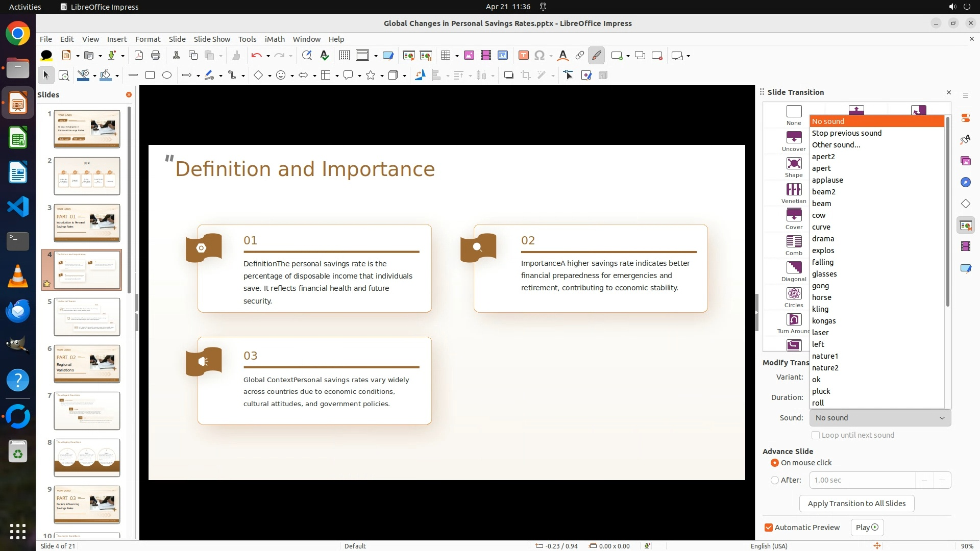The width and height of the screenshot is (980, 551).
Task: Click Apply Transition to All Slides
Action: coord(856,504)
